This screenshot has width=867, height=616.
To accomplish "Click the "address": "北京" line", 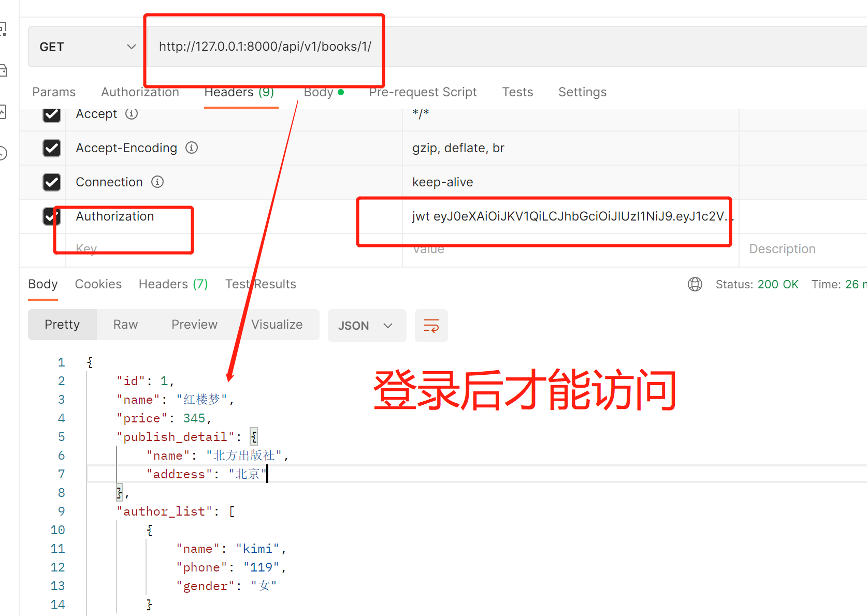I will click(x=207, y=474).
